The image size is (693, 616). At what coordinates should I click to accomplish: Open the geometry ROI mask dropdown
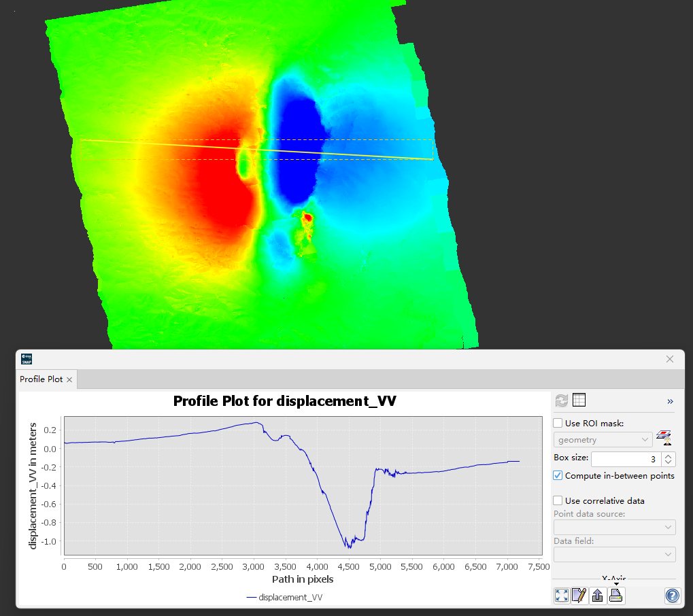[x=603, y=440]
